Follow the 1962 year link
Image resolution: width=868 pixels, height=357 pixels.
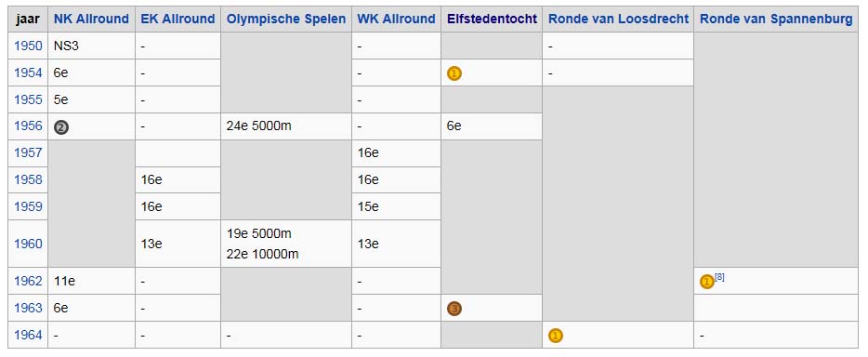click(x=28, y=281)
